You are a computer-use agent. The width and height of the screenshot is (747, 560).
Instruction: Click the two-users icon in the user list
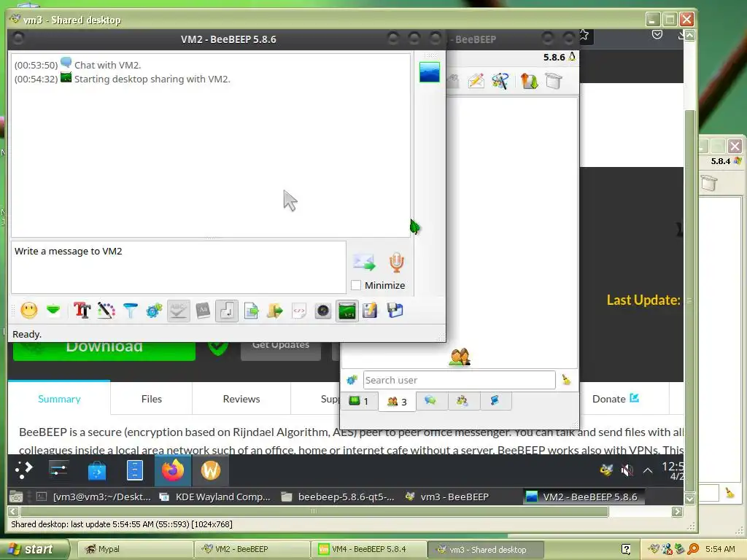tap(460, 357)
